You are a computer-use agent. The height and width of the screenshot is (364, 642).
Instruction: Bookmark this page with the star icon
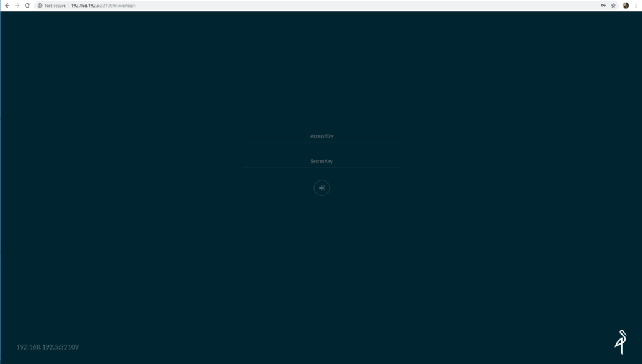(613, 5)
